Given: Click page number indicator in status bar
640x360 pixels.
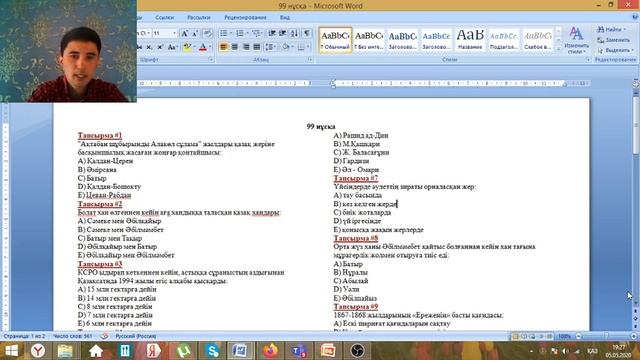Looking at the screenshot, I should pos(24,336).
